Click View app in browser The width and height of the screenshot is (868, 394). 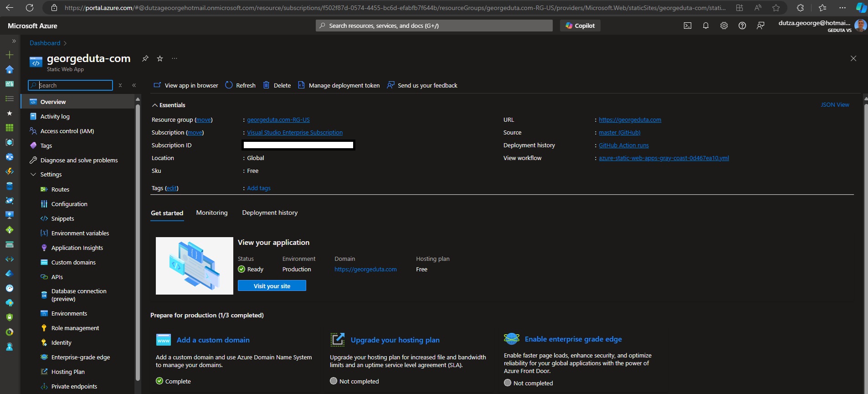[x=186, y=85]
